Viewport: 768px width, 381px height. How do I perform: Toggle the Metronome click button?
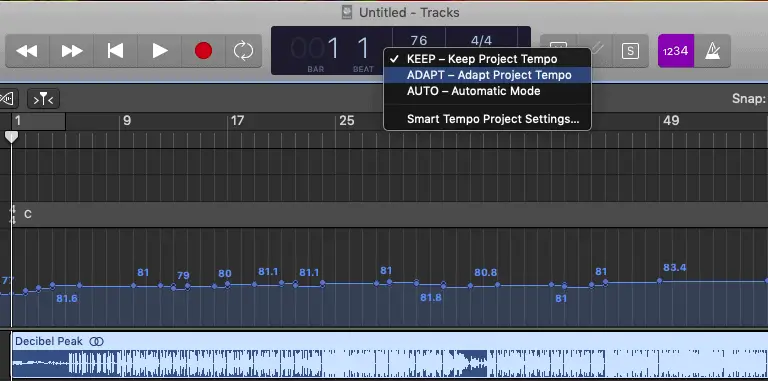point(712,51)
